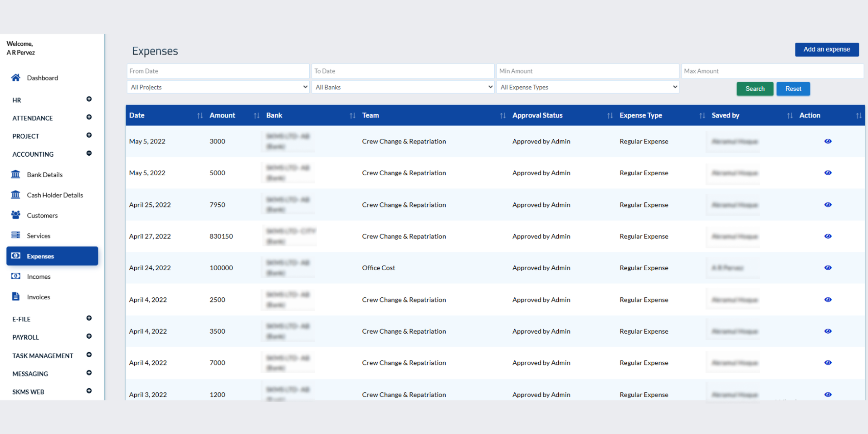Image resolution: width=868 pixels, height=434 pixels.
Task: Click sort arrows in Action column header
Action: 858,116
